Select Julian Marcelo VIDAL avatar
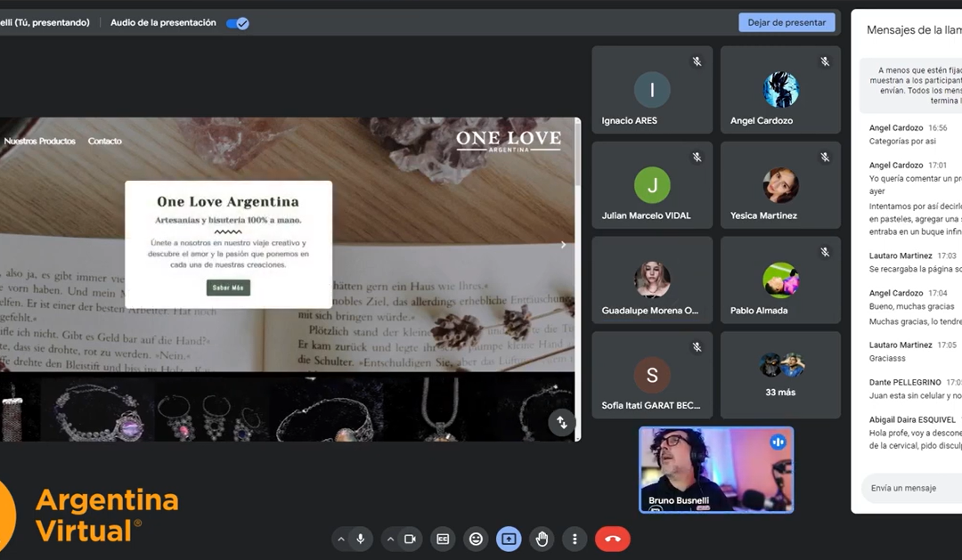This screenshot has width=962, height=560. click(652, 184)
